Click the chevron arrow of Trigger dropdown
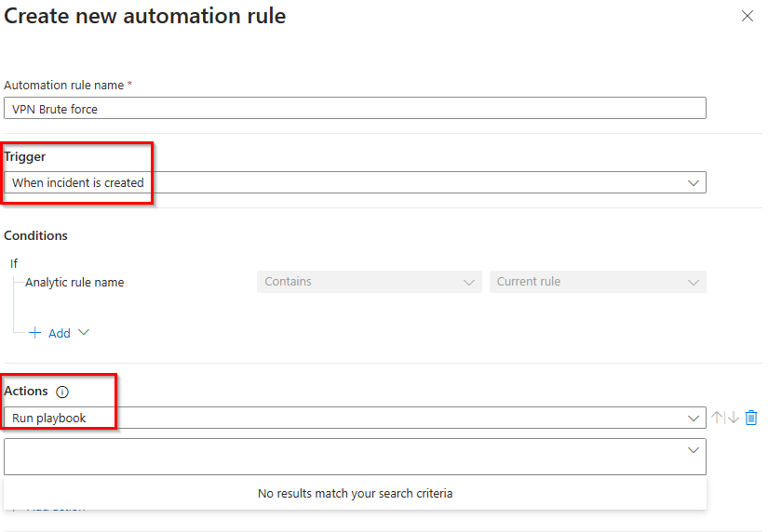Viewport: 768px width, 532px height. point(693,183)
